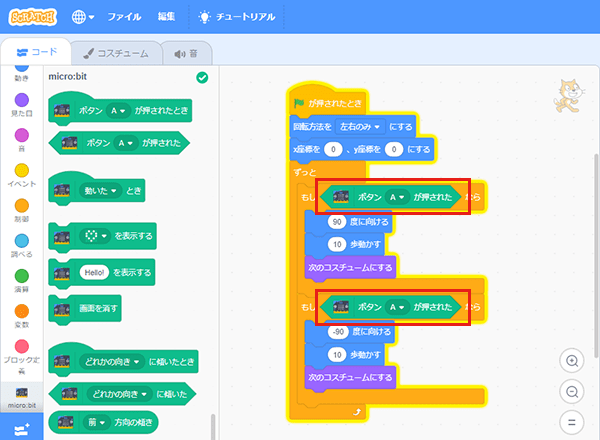Open button A dropdown in palette boolean block
The width and height of the screenshot is (600, 440).
pyautogui.click(x=126, y=143)
